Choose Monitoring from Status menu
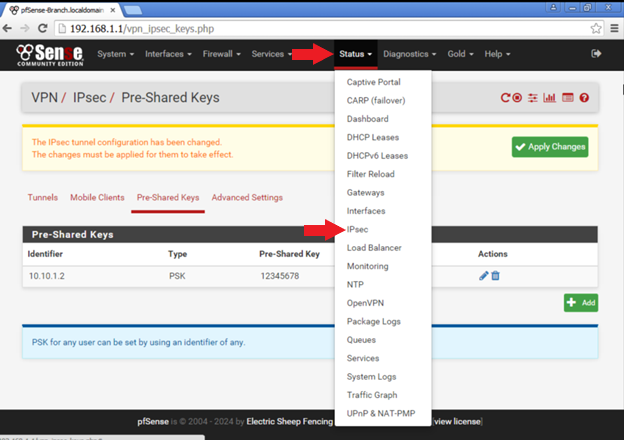624x440 pixels. (x=367, y=266)
